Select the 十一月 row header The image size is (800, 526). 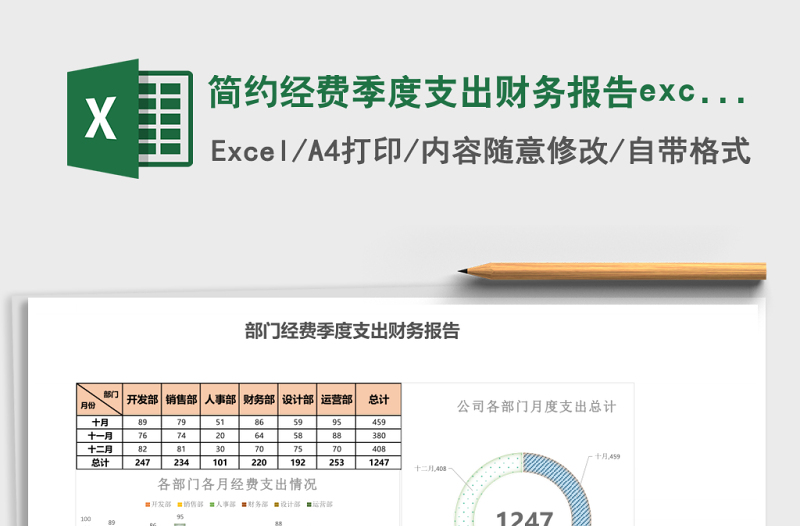[x=100, y=435]
